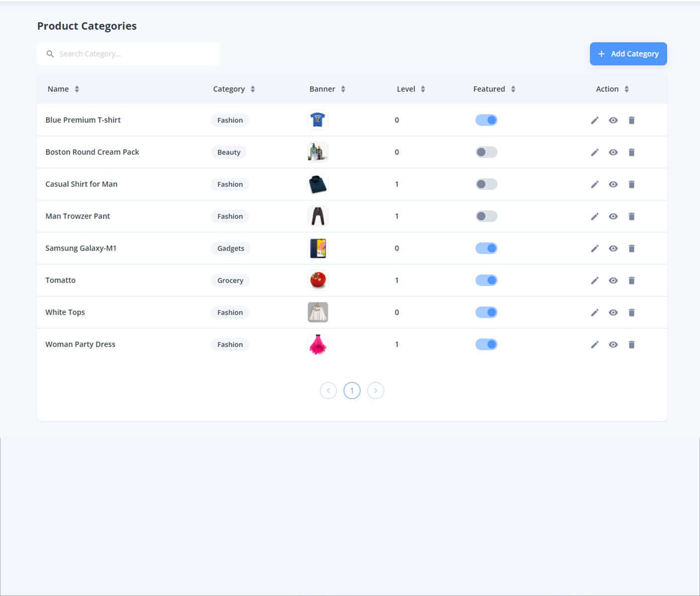
Task: Click the Fashion category badge for White Tops
Action: point(230,312)
